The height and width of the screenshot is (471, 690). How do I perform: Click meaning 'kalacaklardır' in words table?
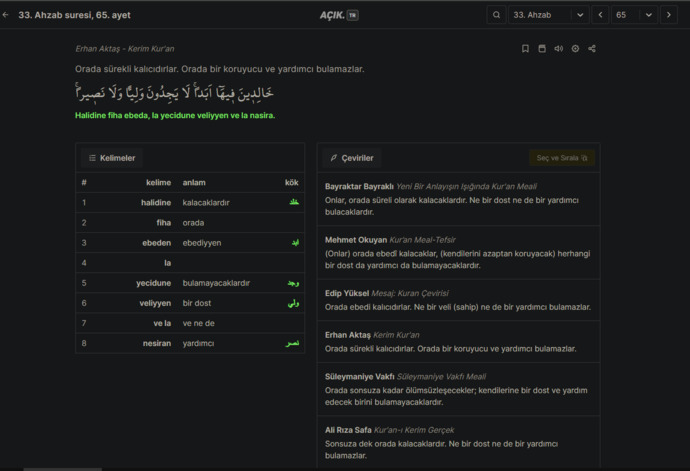(206, 202)
